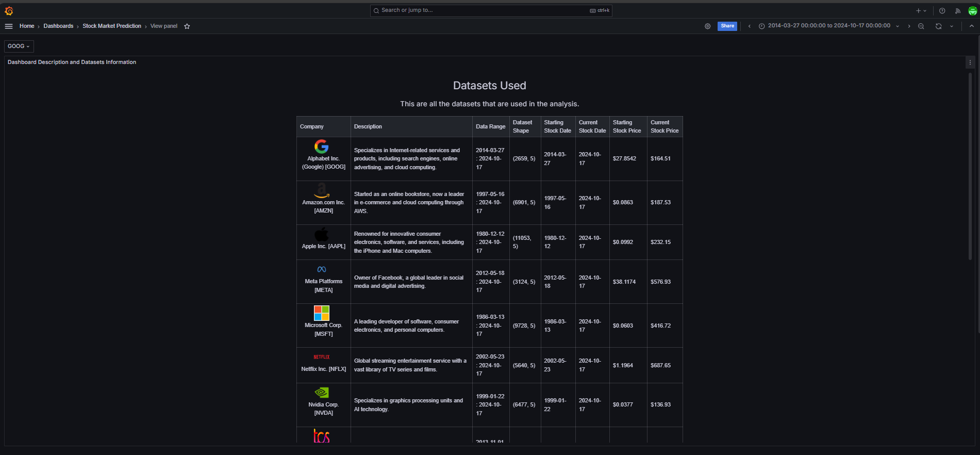
Task: Click the green user avatar
Action: coord(972,11)
